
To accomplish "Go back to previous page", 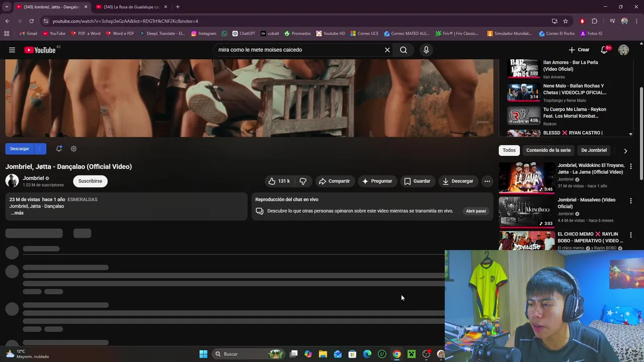I will pos(8,21).
